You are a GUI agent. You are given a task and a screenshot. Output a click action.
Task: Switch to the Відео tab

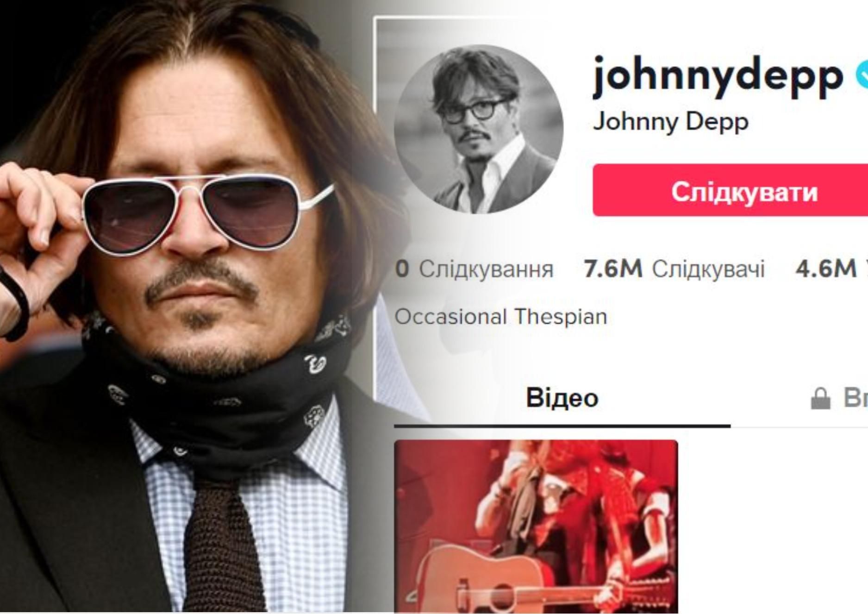coord(562,398)
